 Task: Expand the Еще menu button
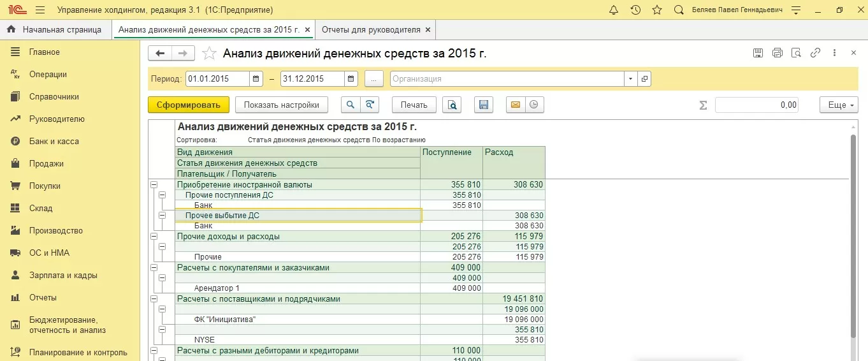point(839,105)
